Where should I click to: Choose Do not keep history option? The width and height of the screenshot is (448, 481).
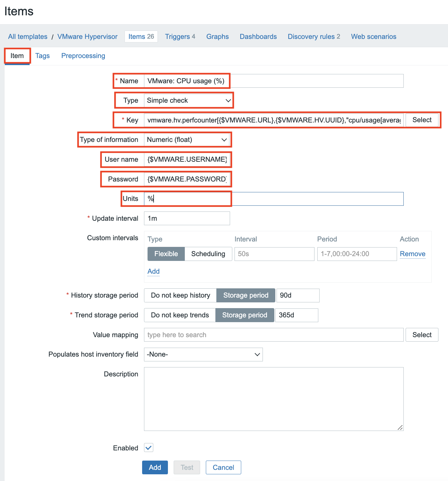coord(180,295)
